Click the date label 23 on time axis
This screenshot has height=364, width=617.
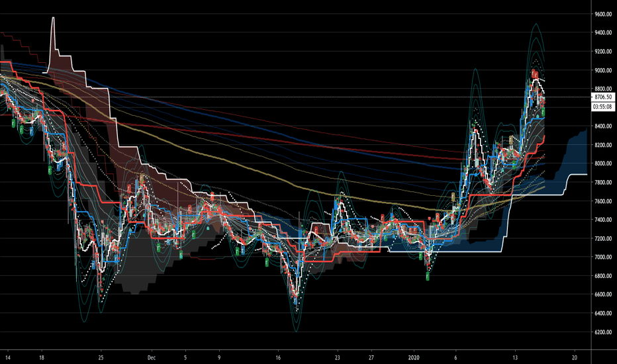[337, 357]
